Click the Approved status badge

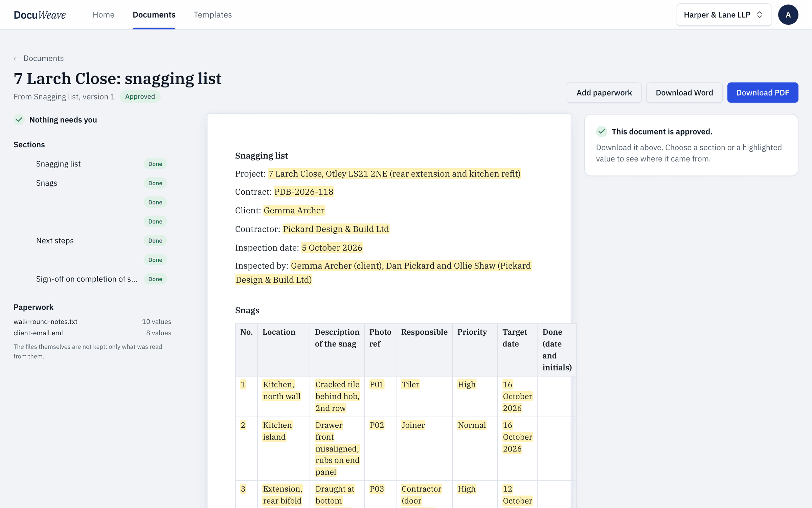click(x=140, y=97)
